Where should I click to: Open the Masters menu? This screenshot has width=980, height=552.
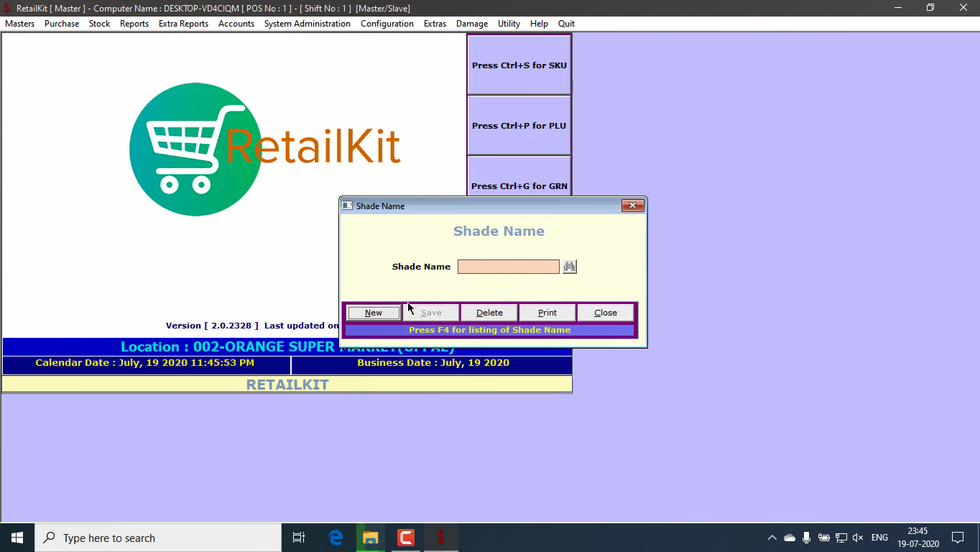tap(20, 24)
